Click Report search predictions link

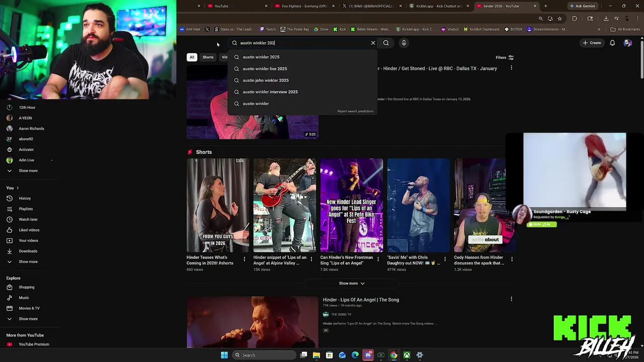(x=355, y=111)
